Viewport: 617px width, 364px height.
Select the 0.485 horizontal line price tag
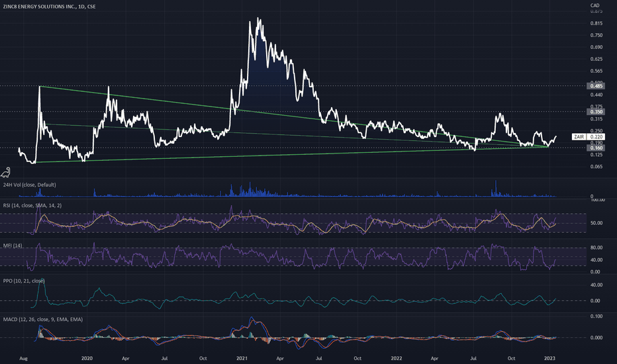pyautogui.click(x=596, y=86)
